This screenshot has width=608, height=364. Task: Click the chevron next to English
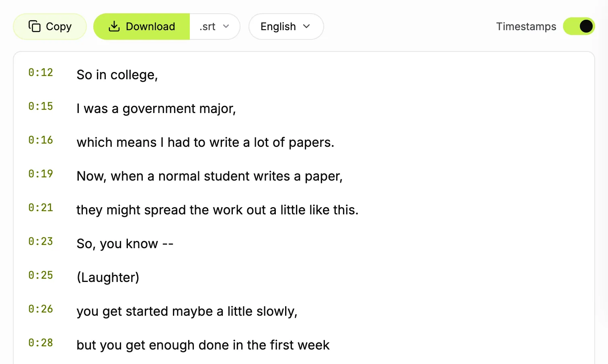coord(306,27)
